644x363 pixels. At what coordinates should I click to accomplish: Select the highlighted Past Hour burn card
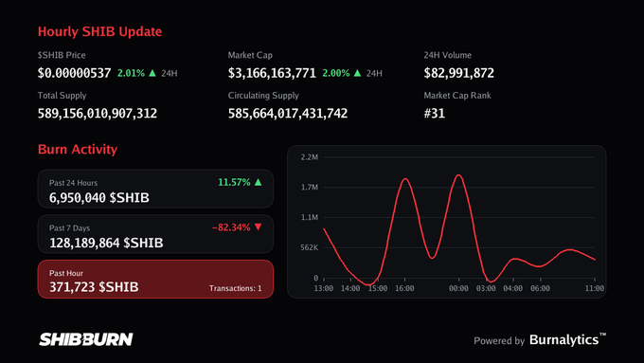point(155,280)
